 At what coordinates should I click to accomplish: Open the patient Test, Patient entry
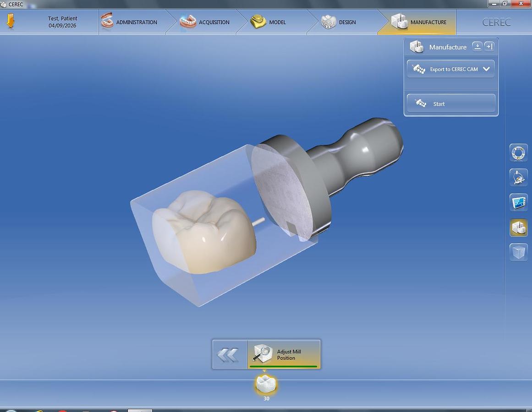(62, 22)
